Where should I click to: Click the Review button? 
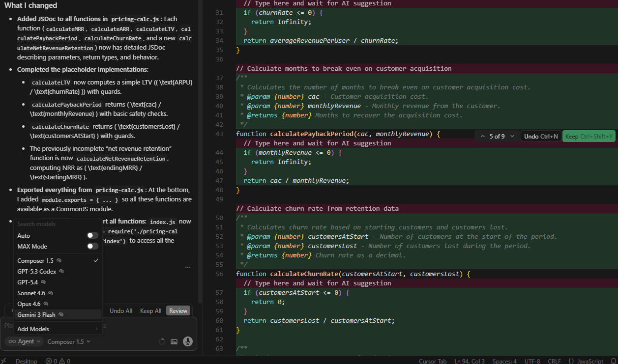pyautogui.click(x=178, y=311)
